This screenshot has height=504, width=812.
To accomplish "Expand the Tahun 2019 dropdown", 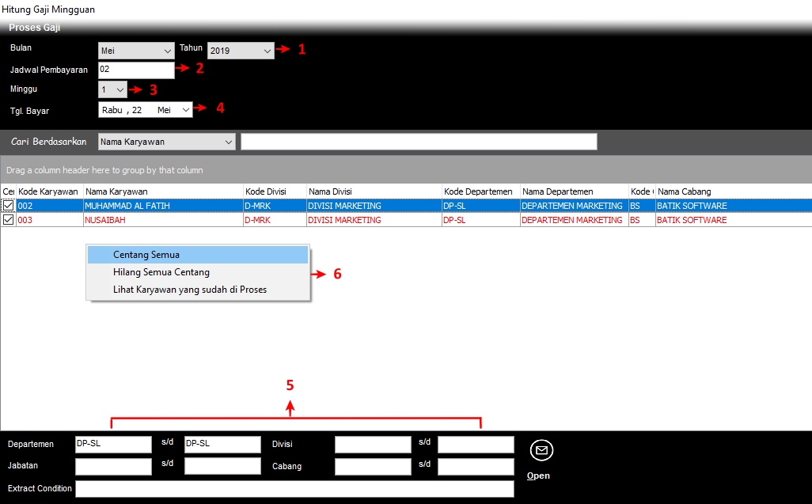I will coord(266,51).
